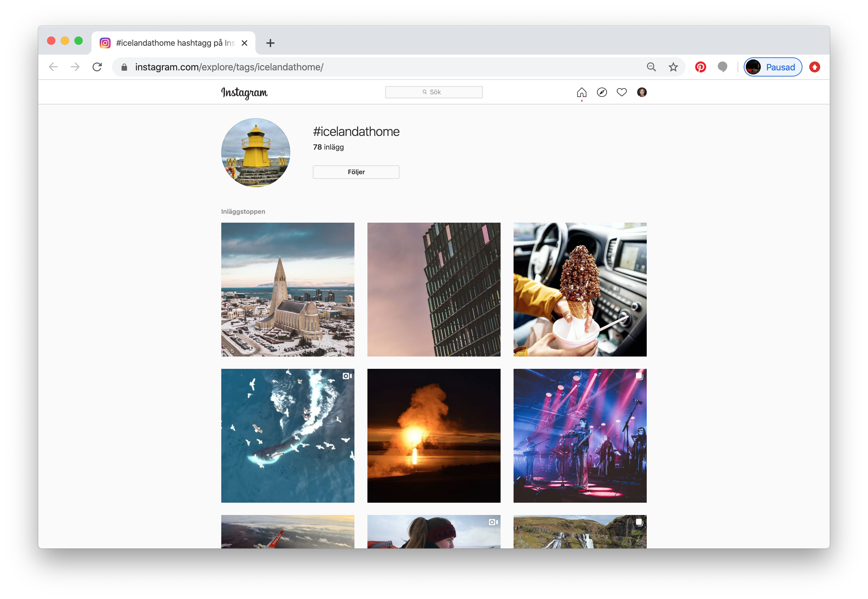Click the address bar URL
Image resolution: width=868 pixels, height=599 pixels.
tap(229, 67)
